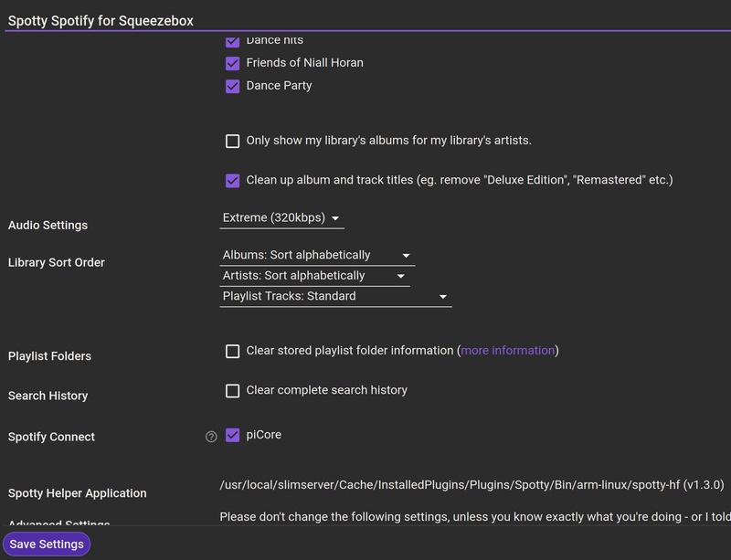731x560 pixels.
Task: Click the Spotify Connect help question-mark icon
Action: (x=211, y=437)
